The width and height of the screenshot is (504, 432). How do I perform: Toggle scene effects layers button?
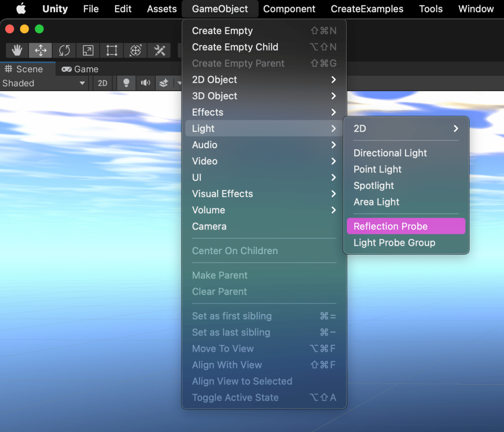click(x=164, y=83)
